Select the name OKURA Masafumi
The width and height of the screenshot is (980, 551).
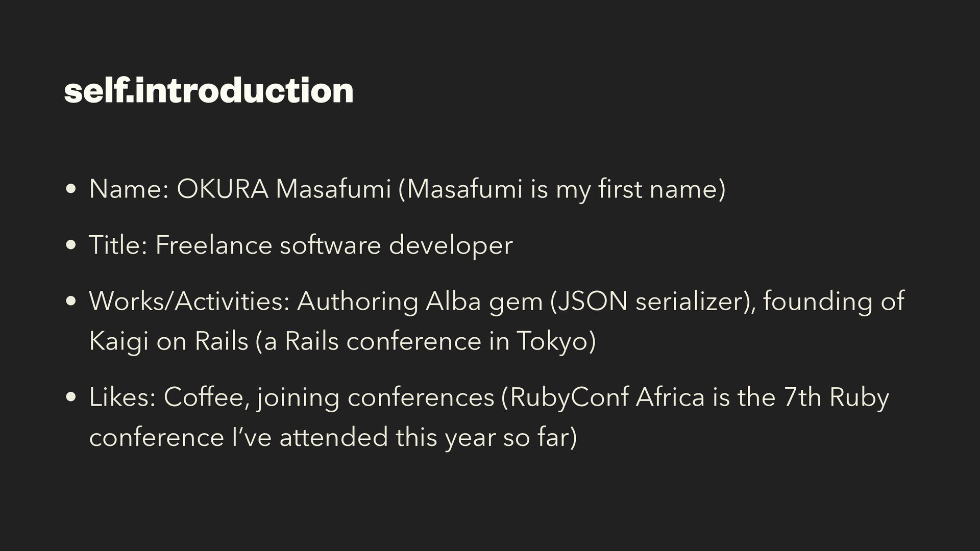(x=284, y=189)
